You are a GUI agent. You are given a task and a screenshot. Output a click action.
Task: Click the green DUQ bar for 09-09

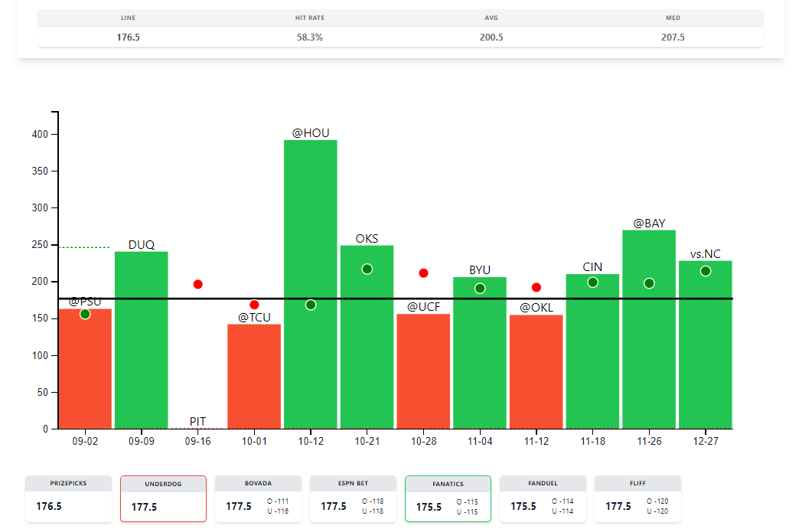click(x=142, y=341)
